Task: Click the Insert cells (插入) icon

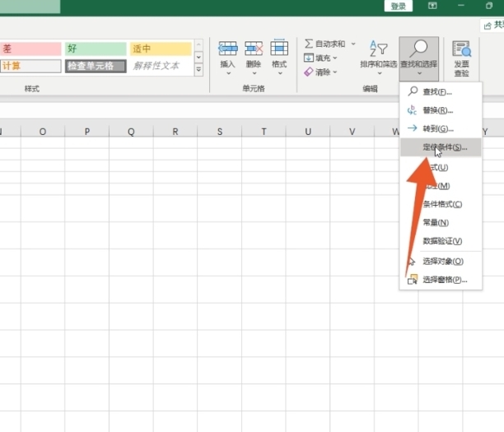Action: [x=228, y=49]
